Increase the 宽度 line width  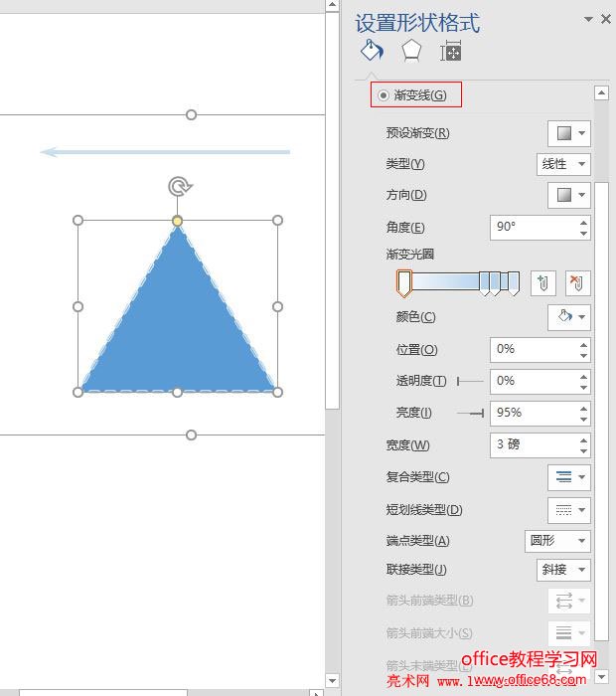583,440
